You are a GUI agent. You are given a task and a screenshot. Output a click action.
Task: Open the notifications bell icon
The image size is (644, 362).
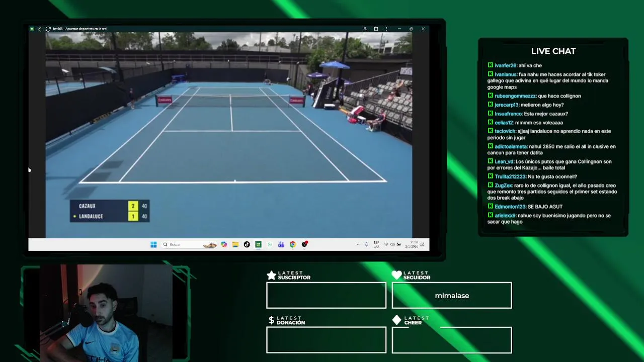pyautogui.click(x=422, y=244)
